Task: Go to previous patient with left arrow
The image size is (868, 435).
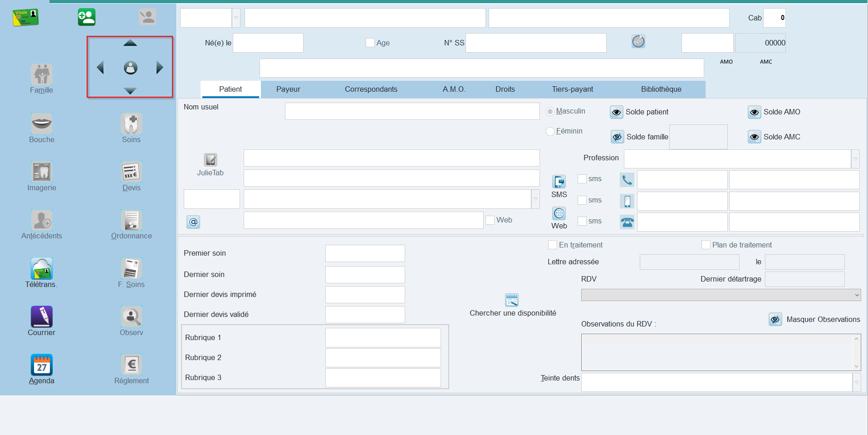Action: coord(101,68)
